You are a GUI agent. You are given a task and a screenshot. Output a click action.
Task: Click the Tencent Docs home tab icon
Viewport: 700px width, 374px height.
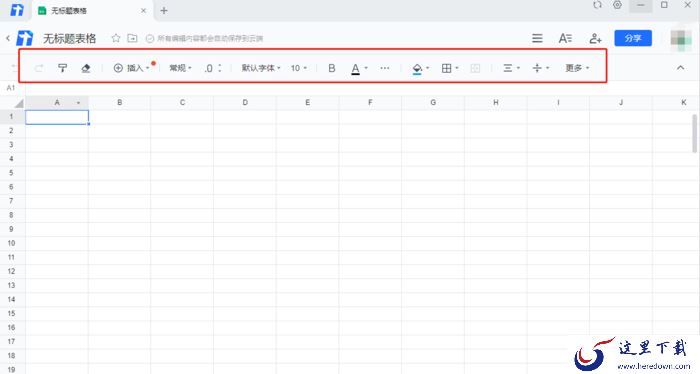(17, 10)
